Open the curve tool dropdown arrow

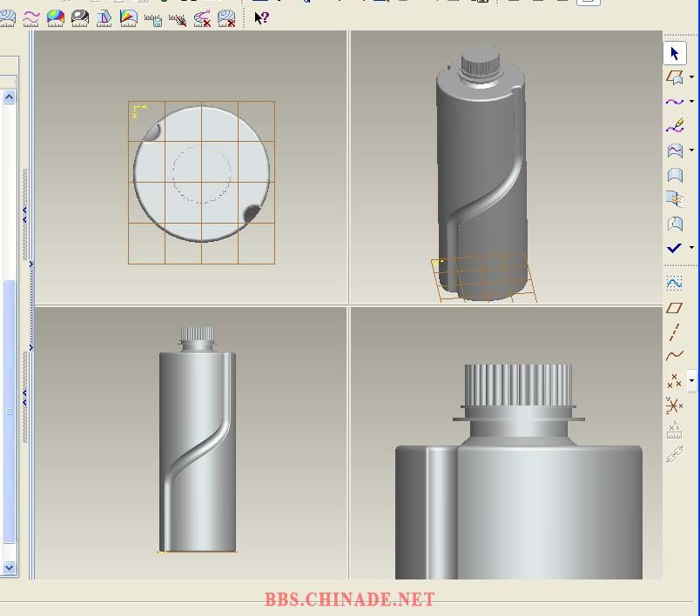coord(692,102)
